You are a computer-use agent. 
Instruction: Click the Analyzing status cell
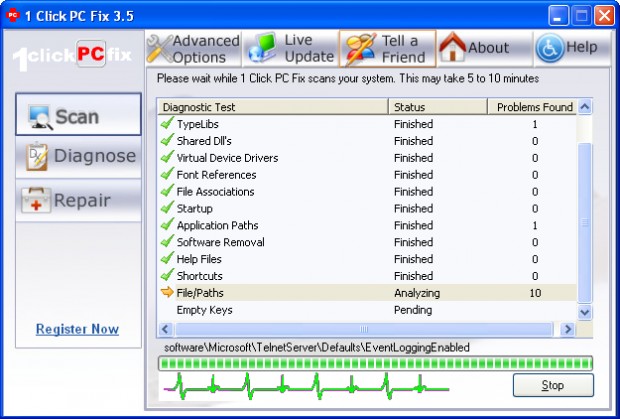tap(417, 293)
